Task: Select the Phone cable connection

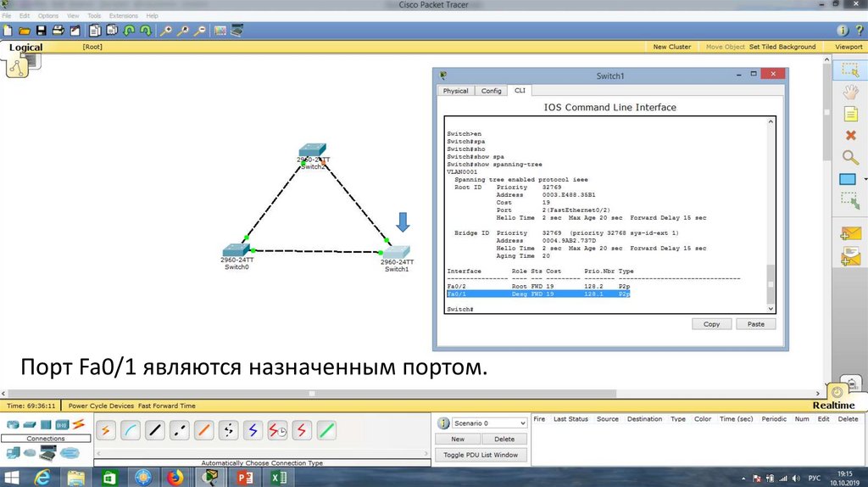Action: (228, 430)
